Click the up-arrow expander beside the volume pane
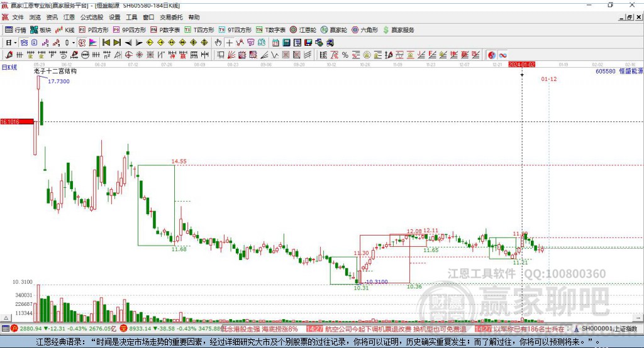This screenshot has height=348, width=644. tap(6, 318)
